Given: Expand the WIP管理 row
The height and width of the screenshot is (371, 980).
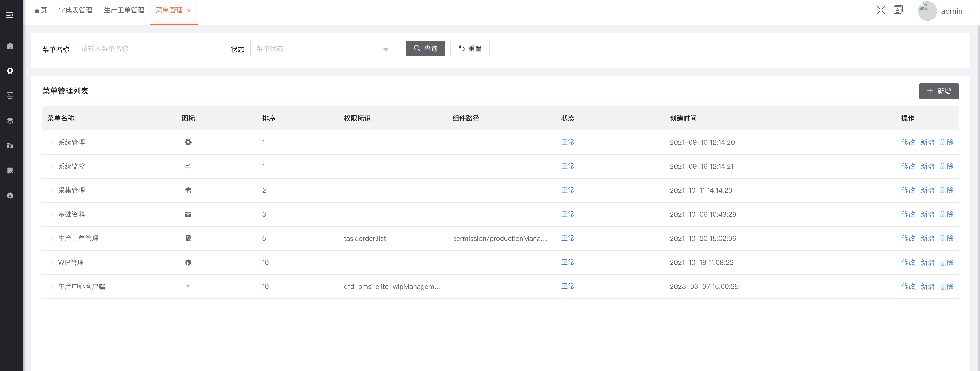Looking at the screenshot, I should point(52,263).
